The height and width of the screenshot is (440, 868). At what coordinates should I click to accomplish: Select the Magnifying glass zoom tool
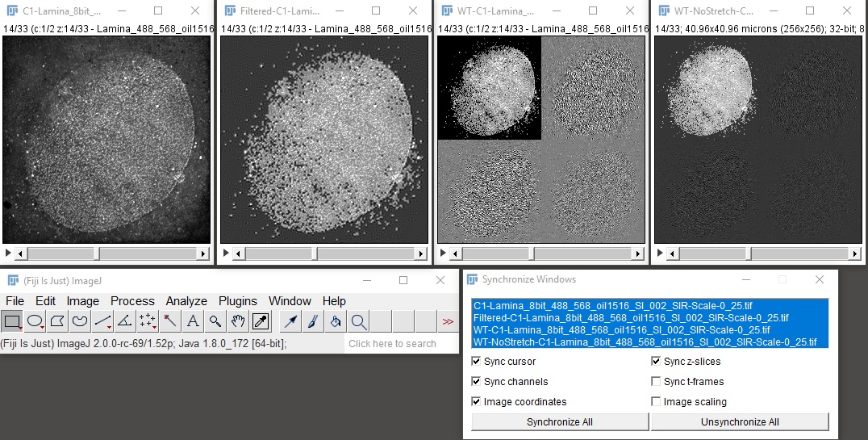click(x=215, y=321)
